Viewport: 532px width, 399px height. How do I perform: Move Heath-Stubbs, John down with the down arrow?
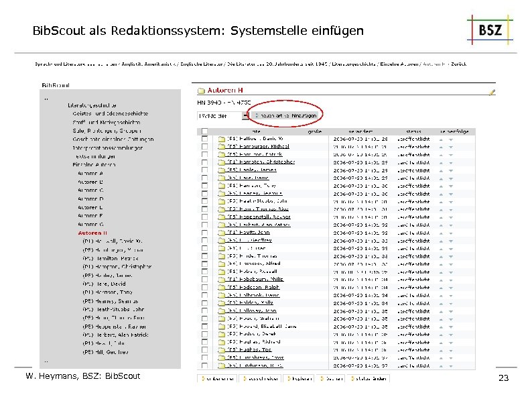pyautogui.click(x=451, y=202)
